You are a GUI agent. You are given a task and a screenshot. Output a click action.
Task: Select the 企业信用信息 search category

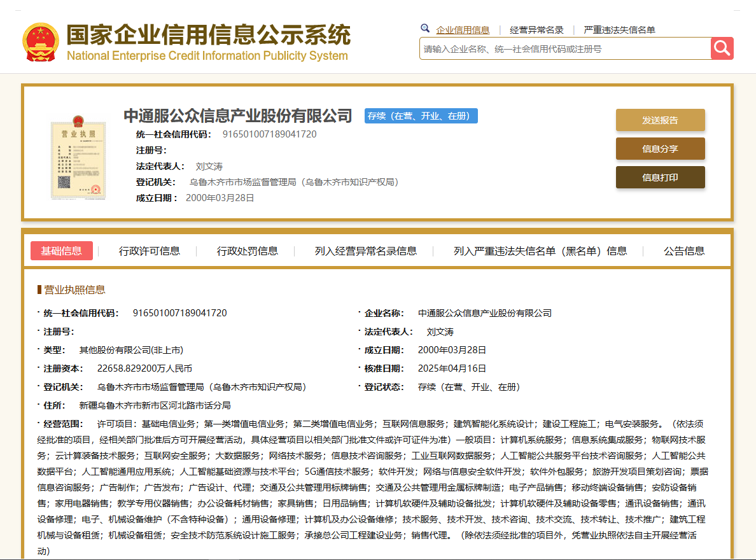pyautogui.click(x=463, y=30)
